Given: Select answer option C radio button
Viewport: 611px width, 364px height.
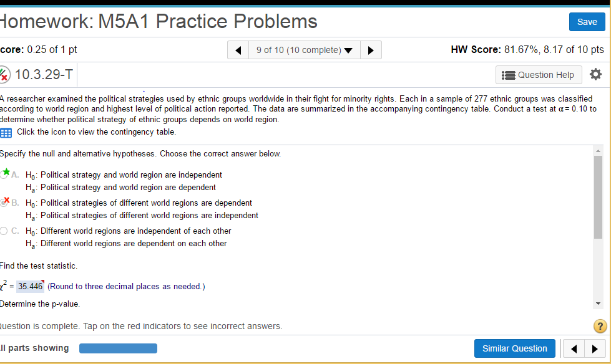Looking at the screenshot, I should coord(4,231).
